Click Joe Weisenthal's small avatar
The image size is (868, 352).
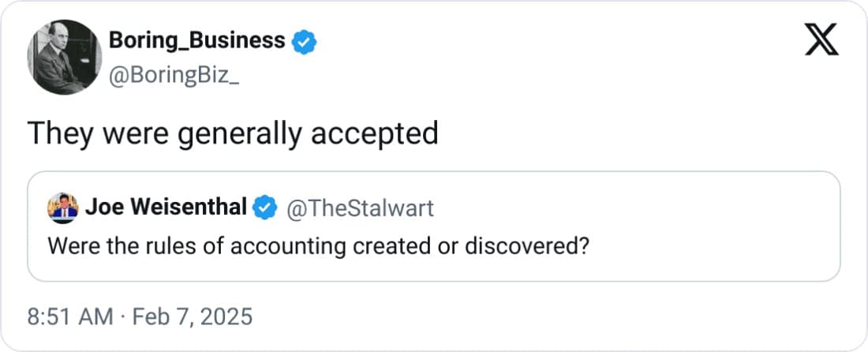tap(62, 208)
